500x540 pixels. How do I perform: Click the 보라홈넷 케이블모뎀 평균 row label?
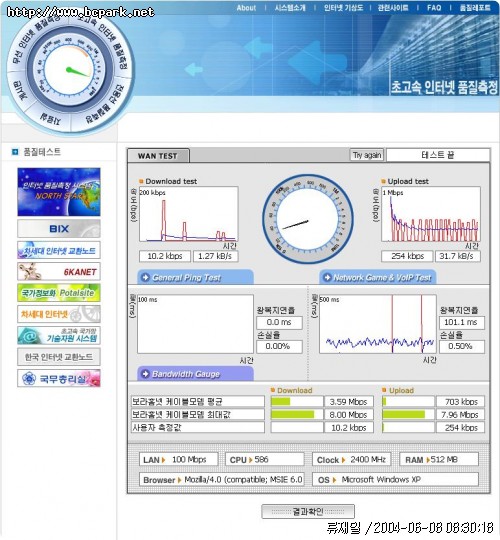pyautogui.click(x=198, y=401)
